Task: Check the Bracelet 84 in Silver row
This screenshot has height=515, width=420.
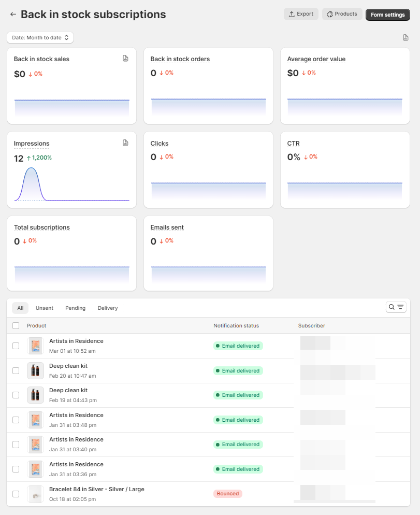Action: 16,494
